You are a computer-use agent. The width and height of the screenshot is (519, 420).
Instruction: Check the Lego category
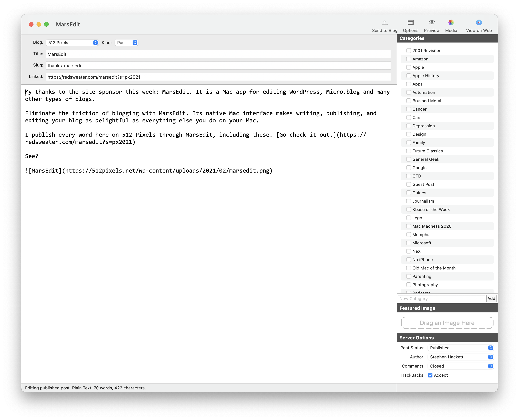pyautogui.click(x=409, y=218)
